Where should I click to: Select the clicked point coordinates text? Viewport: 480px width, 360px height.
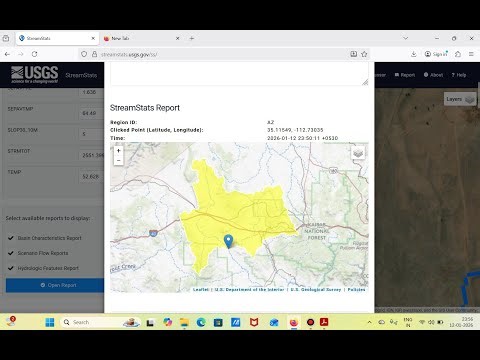pos(295,130)
